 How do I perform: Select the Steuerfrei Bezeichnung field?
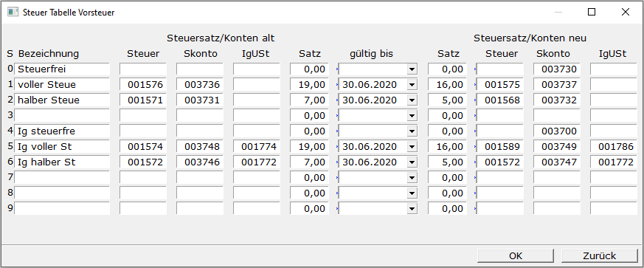pyautogui.click(x=62, y=69)
